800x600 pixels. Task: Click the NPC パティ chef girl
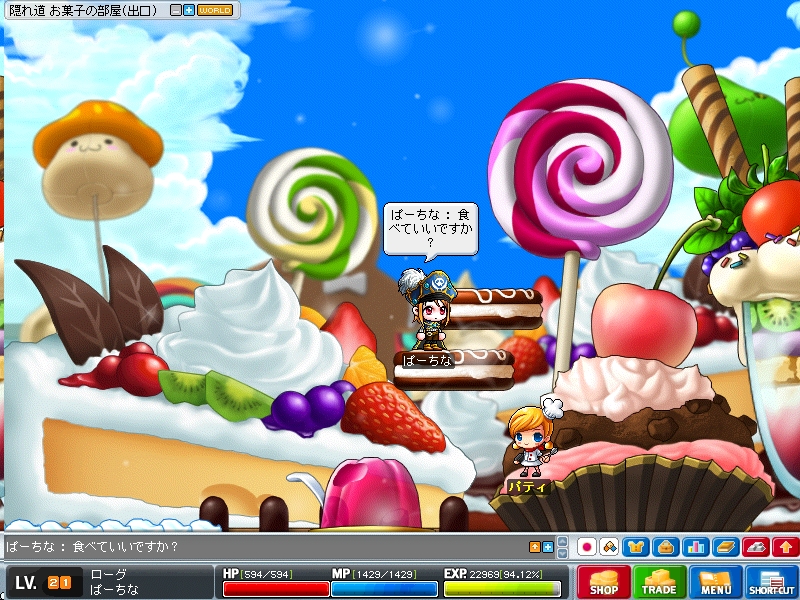pyautogui.click(x=533, y=436)
